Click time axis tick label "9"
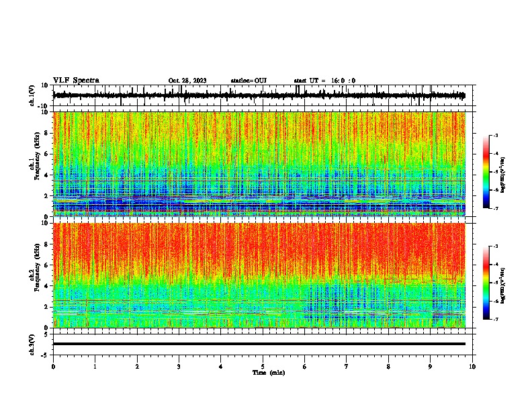This screenshot has width=532, height=411. point(430,367)
